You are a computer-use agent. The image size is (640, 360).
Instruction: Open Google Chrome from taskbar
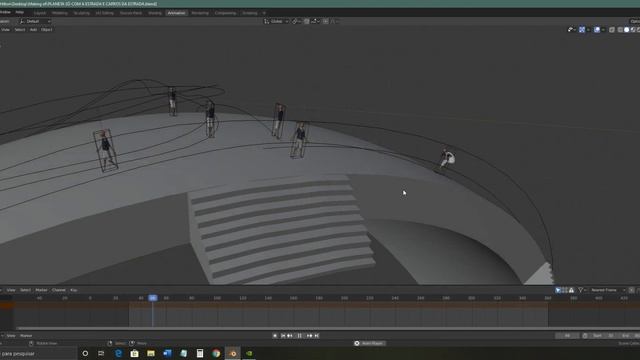pos(216,353)
